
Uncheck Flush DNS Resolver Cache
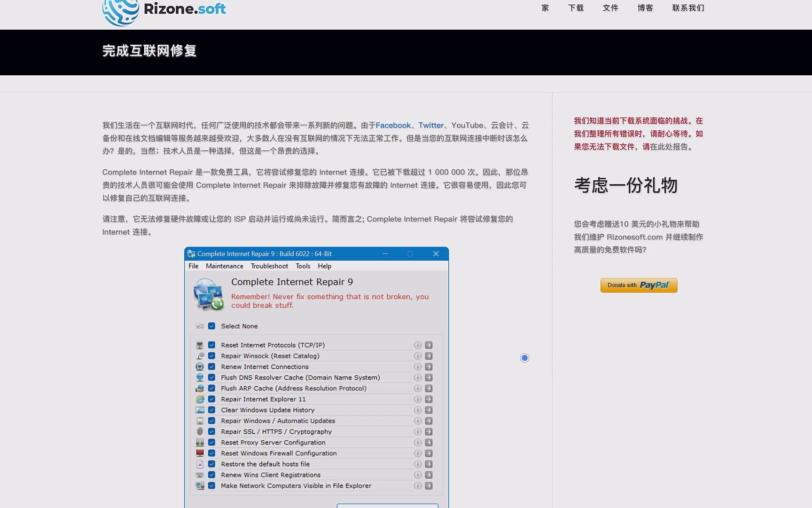[x=211, y=378]
